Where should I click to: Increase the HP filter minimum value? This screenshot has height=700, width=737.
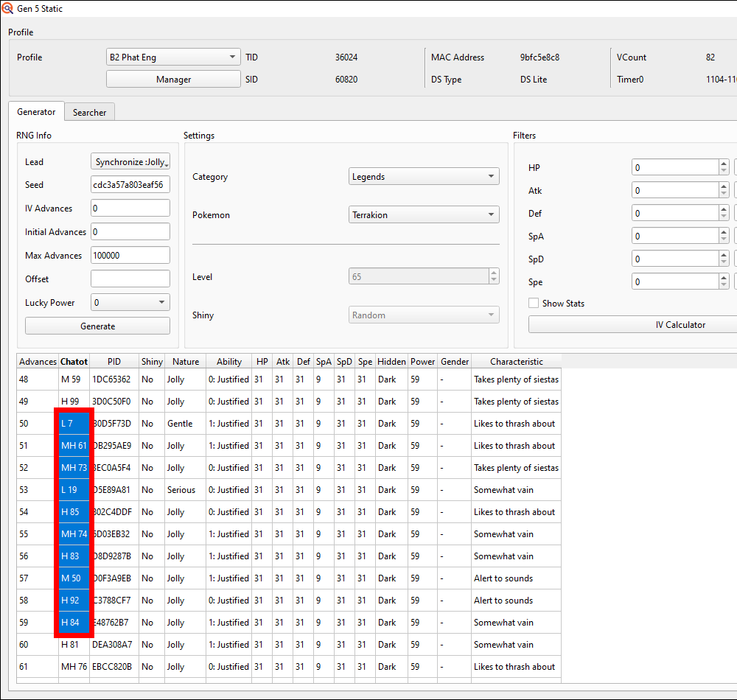724,164
